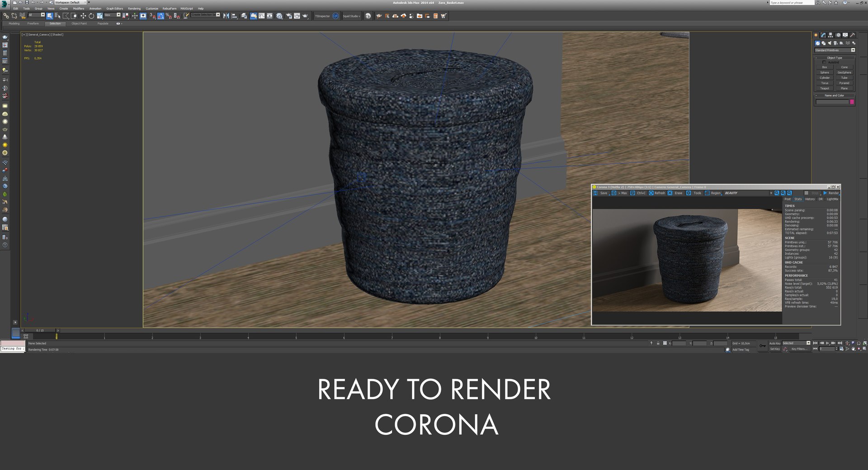
Task: Choose the Select and Move tool
Action: [x=83, y=16]
